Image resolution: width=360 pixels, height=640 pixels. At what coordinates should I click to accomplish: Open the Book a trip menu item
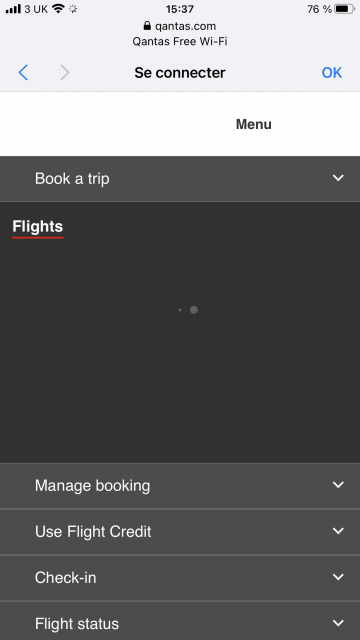pyautogui.click(x=180, y=179)
